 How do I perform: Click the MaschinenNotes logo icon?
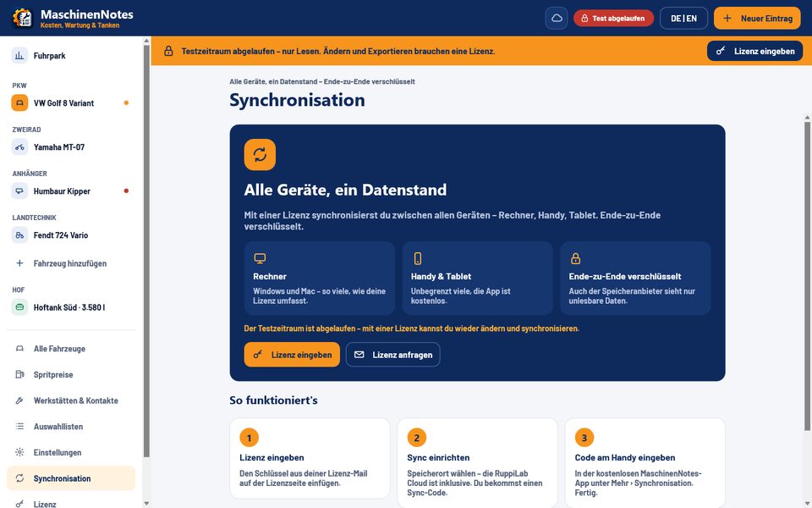[x=22, y=18]
